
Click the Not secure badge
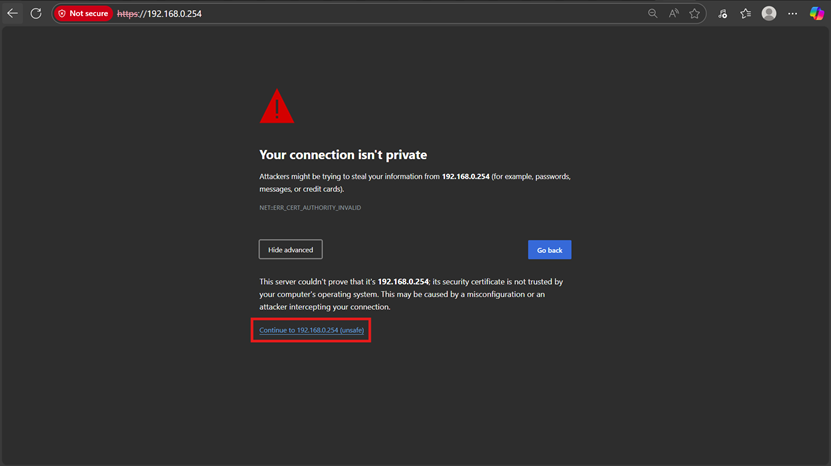point(82,14)
